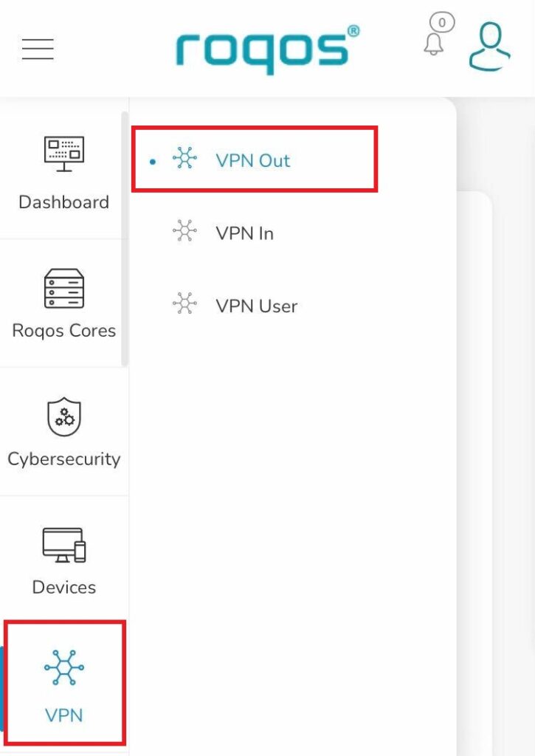The height and width of the screenshot is (756, 535).
Task: Go to the VPN User submenu entry
Action: point(256,306)
